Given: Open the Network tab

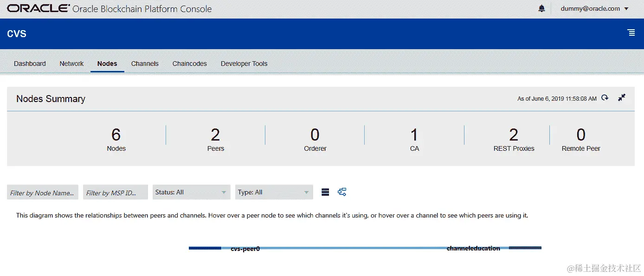Looking at the screenshot, I should click(x=71, y=64).
